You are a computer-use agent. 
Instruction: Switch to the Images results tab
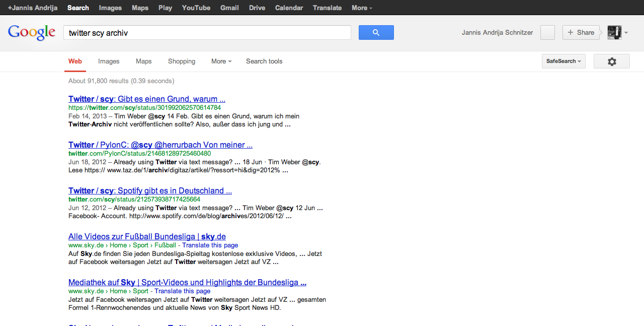coord(109,61)
